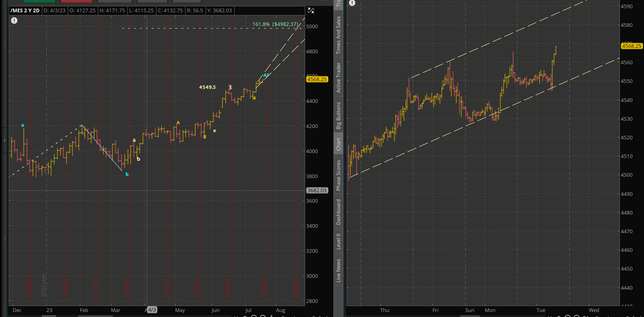
Task: Click the H: 4171.75 high value
Action: tap(112, 10)
